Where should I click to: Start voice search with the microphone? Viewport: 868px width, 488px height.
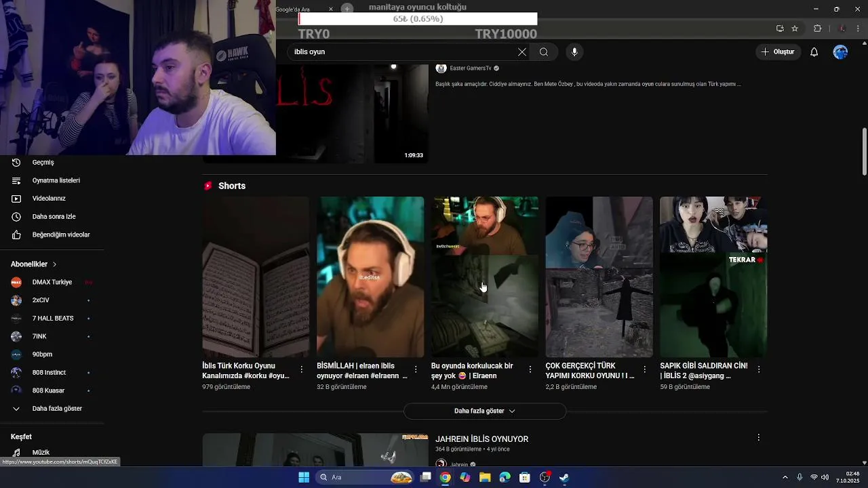574,52
